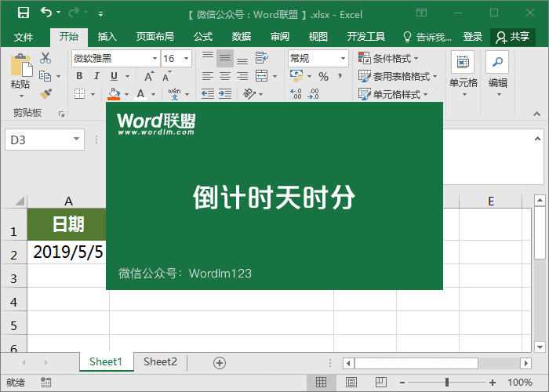Click the Name Box showing D3
The width and height of the screenshot is (549, 392).
point(38,140)
